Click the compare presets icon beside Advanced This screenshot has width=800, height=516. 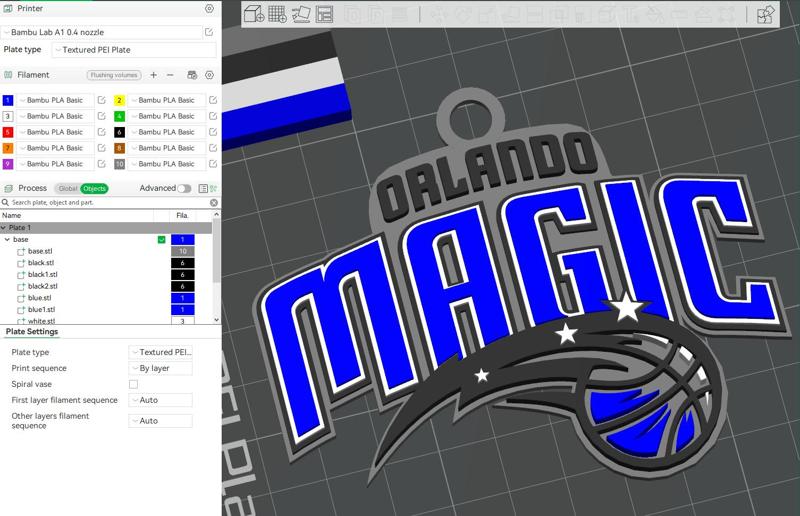pyautogui.click(x=213, y=188)
